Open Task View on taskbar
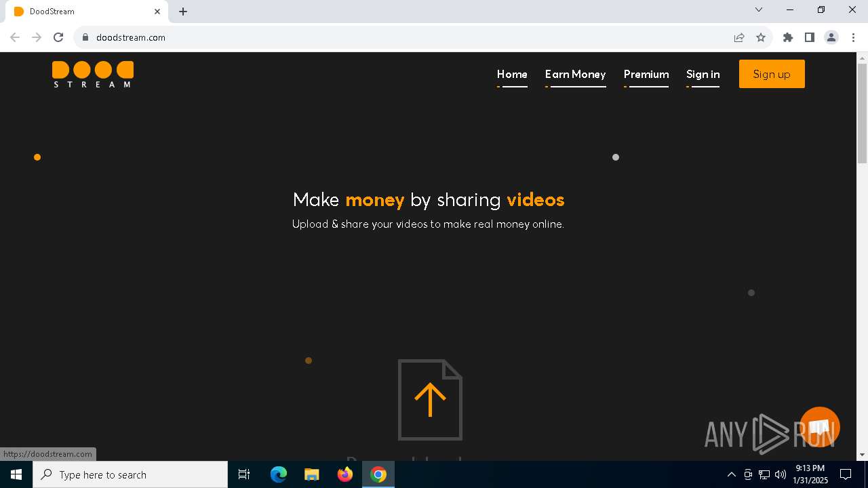This screenshot has width=868, height=488. click(x=244, y=474)
